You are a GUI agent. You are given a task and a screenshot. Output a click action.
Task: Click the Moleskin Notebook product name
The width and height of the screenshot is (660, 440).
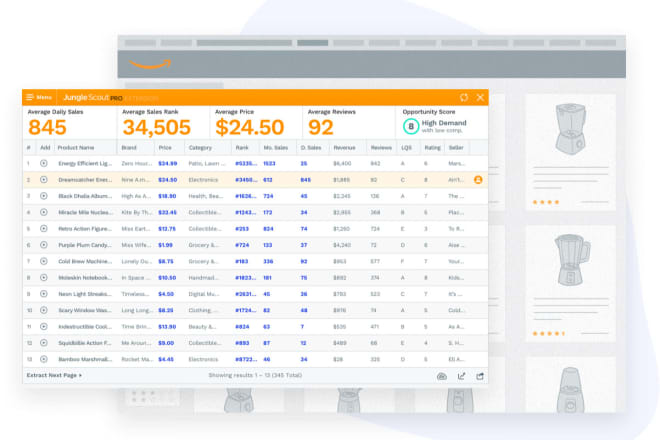tap(85, 278)
